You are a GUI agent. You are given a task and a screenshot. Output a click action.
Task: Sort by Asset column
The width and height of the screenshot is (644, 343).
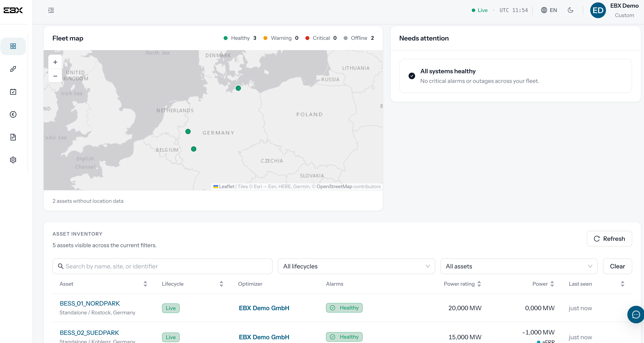tap(145, 284)
